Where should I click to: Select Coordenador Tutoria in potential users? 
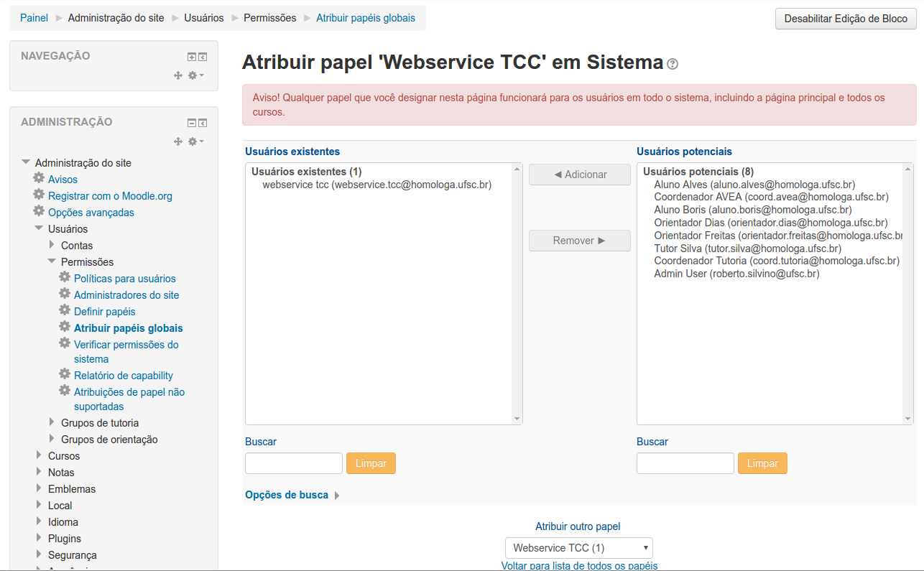pyautogui.click(x=777, y=261)
